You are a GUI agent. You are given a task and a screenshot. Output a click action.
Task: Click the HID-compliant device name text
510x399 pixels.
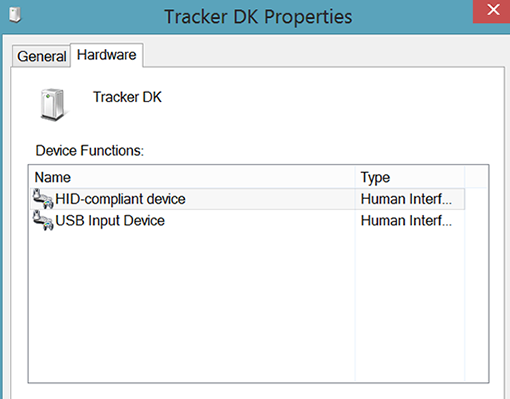tap(120, 199)
